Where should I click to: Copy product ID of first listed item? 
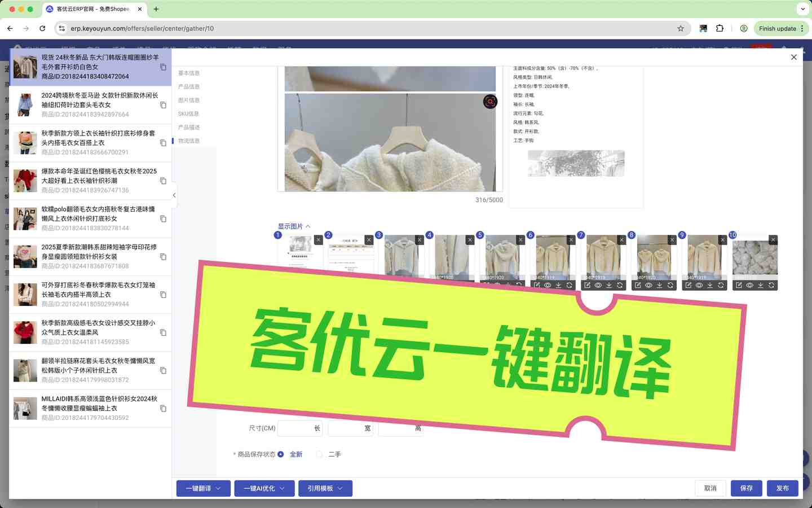coord(163,67)
